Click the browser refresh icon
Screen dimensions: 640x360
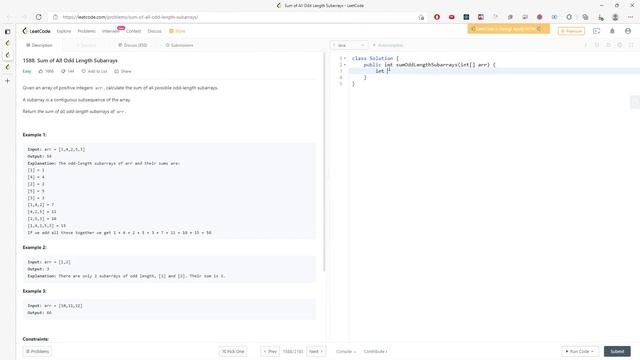tap(39, 17)
